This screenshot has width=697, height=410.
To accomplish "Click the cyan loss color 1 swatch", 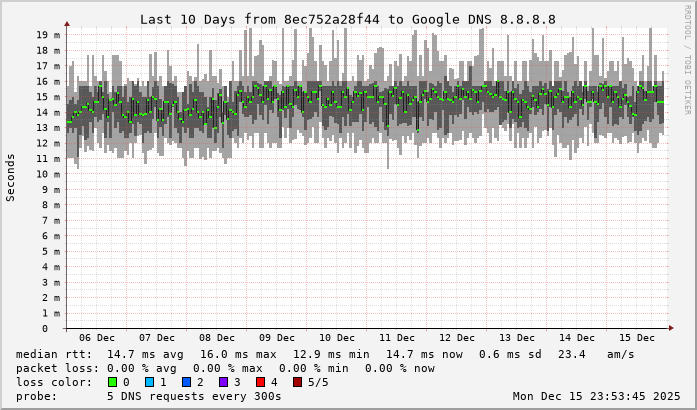I will (149, 382).
